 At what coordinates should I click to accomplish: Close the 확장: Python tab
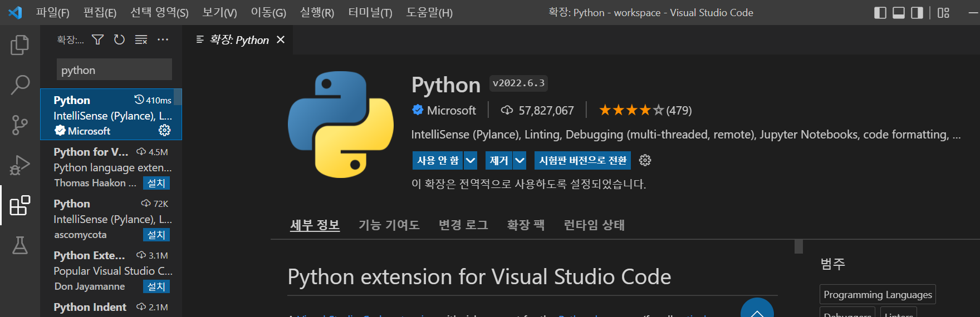tap(281, 39)
